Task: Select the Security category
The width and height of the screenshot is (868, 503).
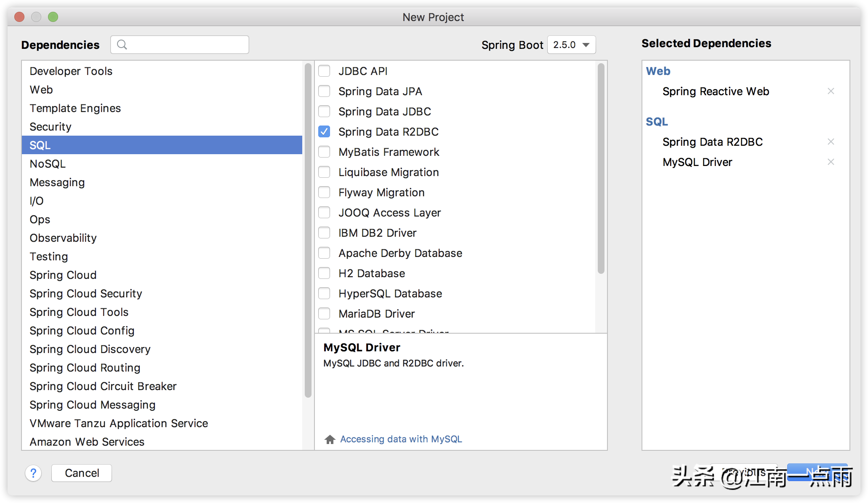Action: pos(162,126)
